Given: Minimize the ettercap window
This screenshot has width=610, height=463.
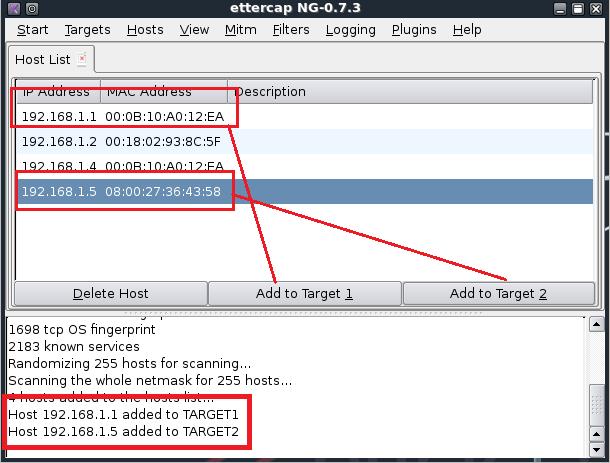Looking at the screenshot, I should [560, 9].
